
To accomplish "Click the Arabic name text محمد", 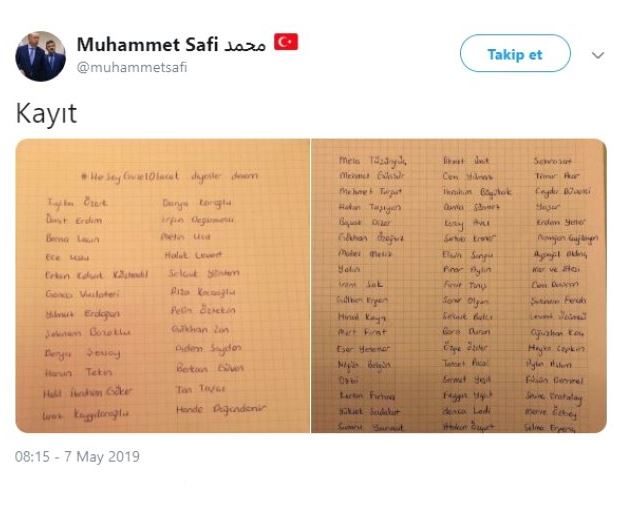I will [245, 44].
